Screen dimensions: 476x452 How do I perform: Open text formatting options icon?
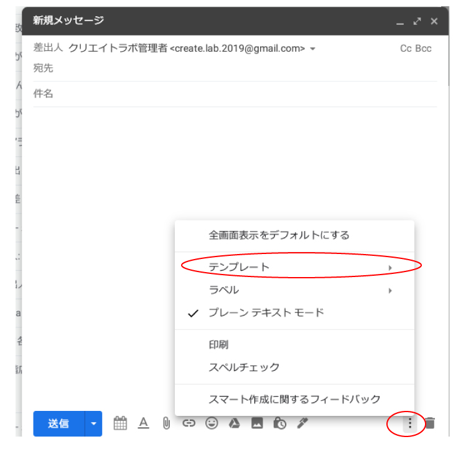tap(144, 423)
